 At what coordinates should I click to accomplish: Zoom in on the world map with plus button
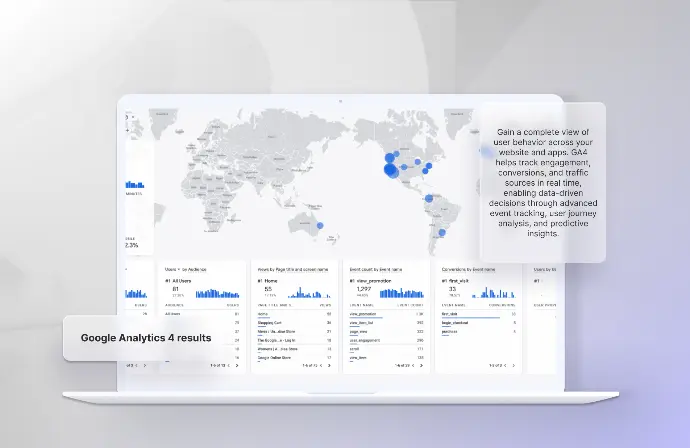point(128,130)
